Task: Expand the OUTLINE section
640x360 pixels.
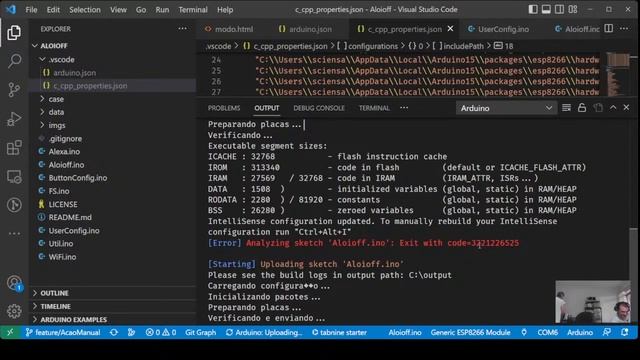Action: click(x=113, y=293)
